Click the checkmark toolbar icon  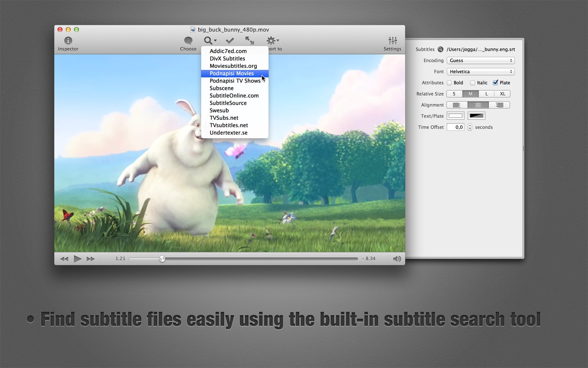tap(230, 40)
